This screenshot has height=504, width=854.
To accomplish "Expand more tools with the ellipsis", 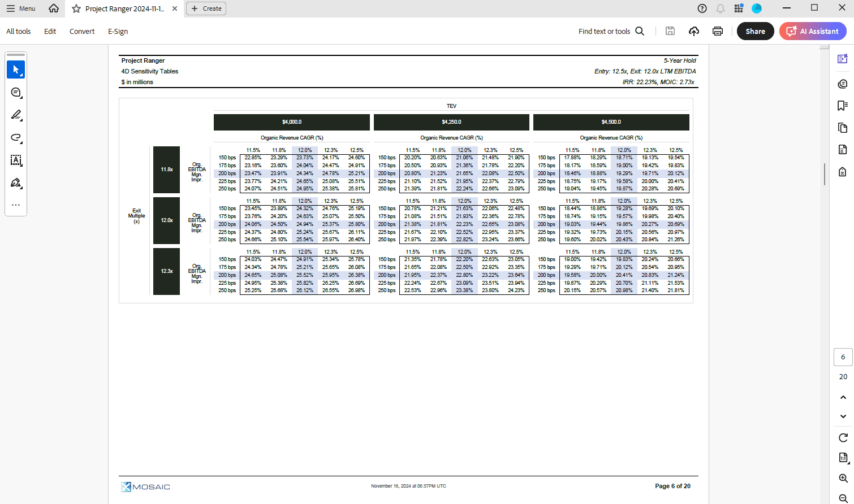I will (16, 205).
